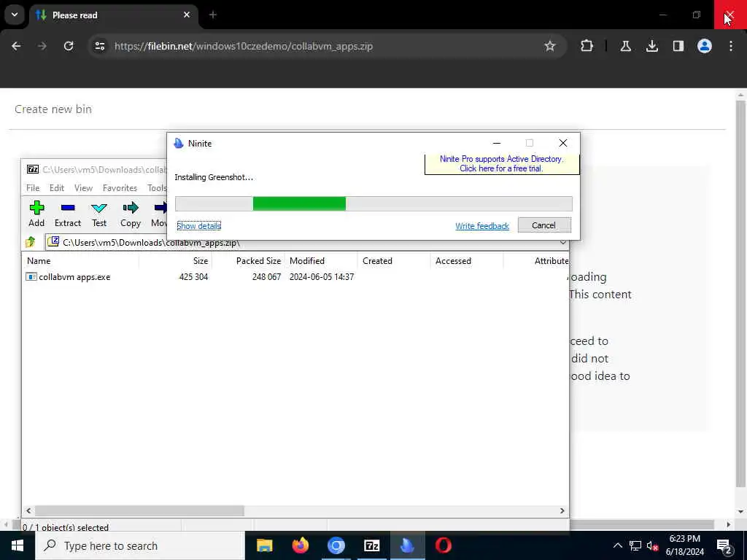Open Firefox from the taskbar
This screenshot has height=560, width=747.
[x=300, y=545]
